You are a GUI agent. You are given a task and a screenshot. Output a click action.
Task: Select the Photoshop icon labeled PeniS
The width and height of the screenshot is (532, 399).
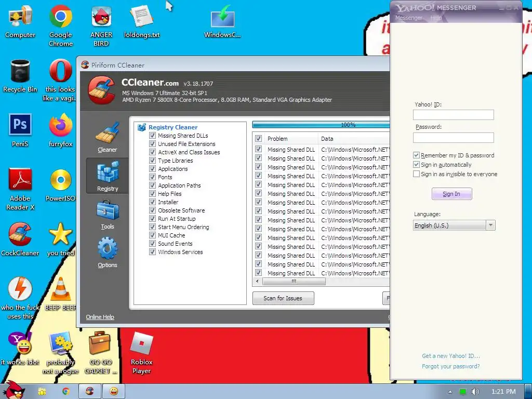point(20,130)
